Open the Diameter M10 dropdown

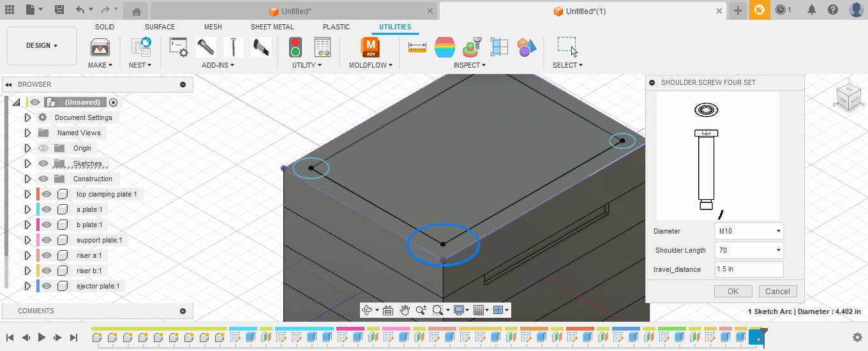click(749, 231)
